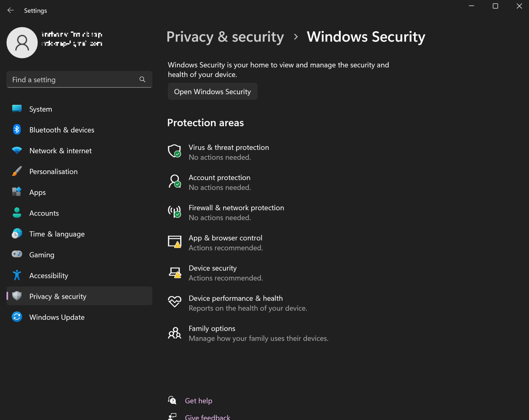Open Firewall & network protection
529x420 pixels.
pos(226,212)
